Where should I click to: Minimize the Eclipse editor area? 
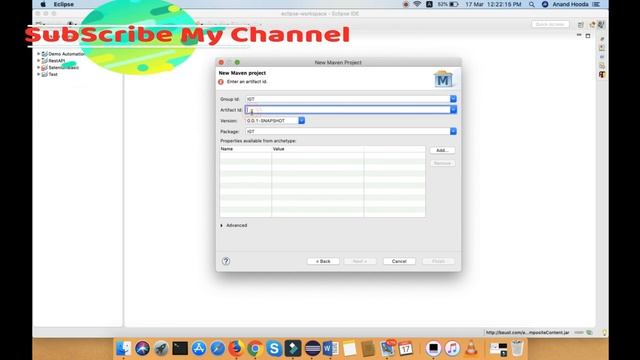pos(579,36)
